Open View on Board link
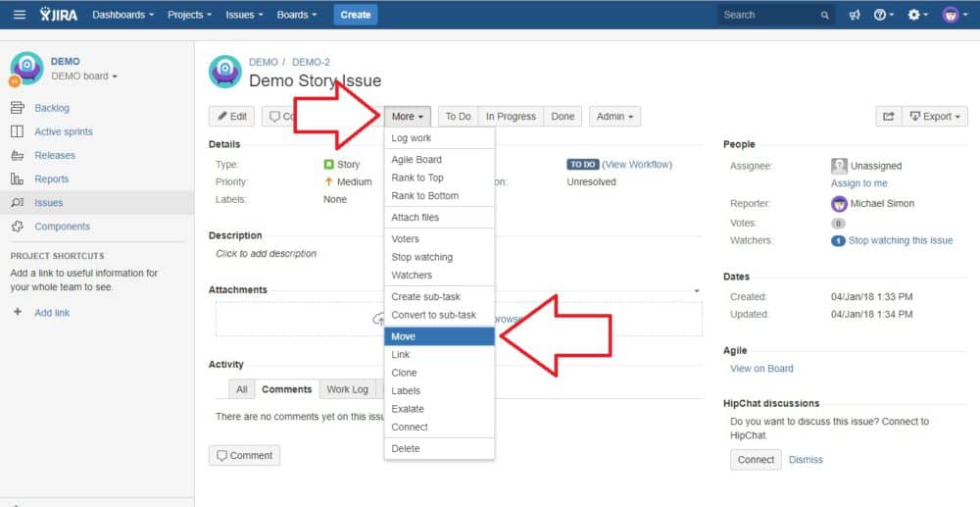The width and height of the screenshot is (980, 507). (x=761, y=369)
